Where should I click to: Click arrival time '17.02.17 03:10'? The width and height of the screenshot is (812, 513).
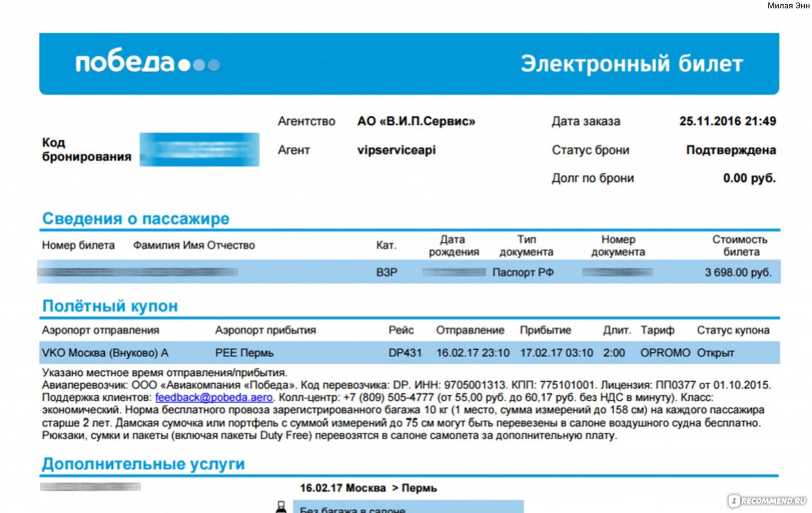556,353
